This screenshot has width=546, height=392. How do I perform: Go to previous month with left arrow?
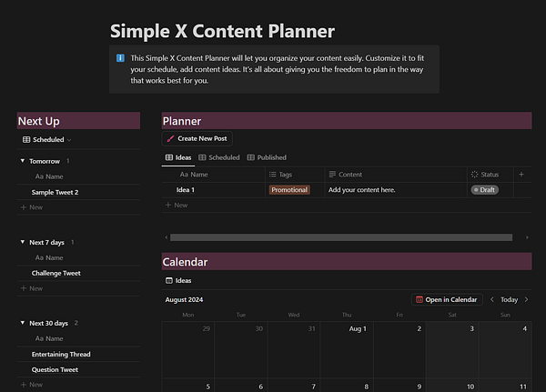point(492,299)
